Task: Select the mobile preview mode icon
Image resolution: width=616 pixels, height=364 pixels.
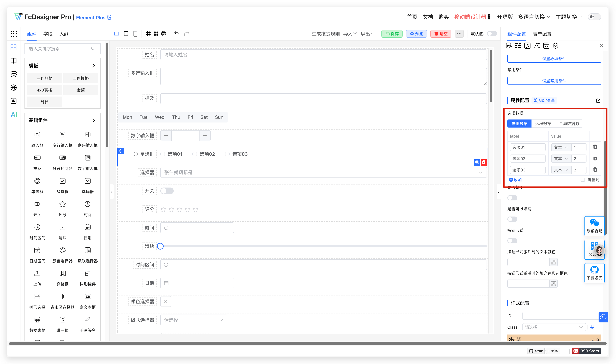Action: (x=135, y=34)
